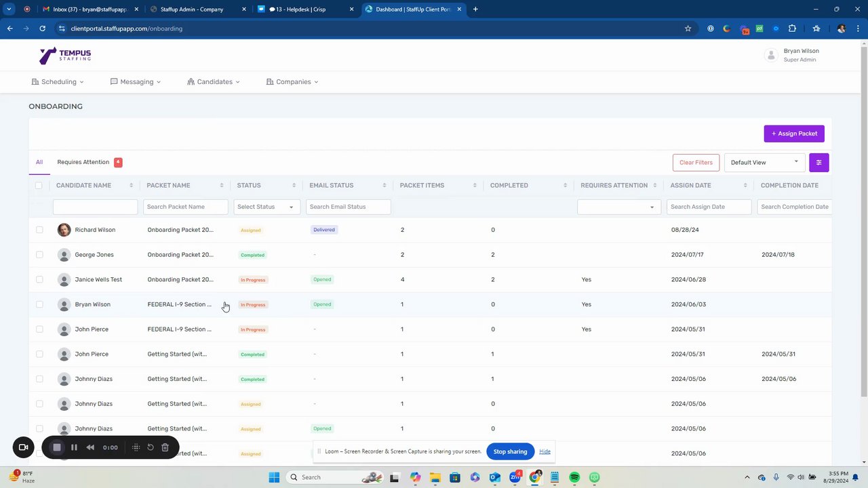The image size is (868, 488).
Task: Open Bryan Wilson profile avatar icon
Action: (x=770, y=56)
